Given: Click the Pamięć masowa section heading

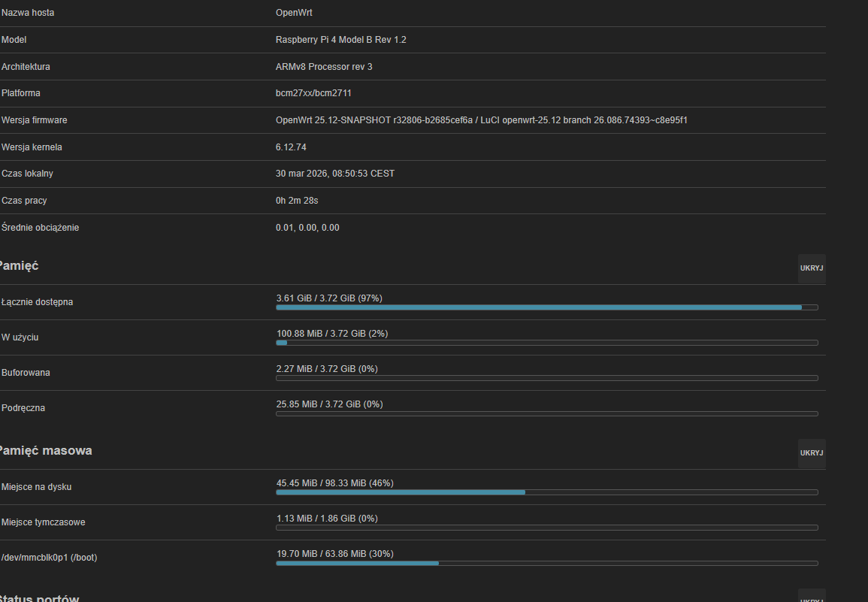Looking at the screenshot, I should pyautogui.click(x=45, y=451).
